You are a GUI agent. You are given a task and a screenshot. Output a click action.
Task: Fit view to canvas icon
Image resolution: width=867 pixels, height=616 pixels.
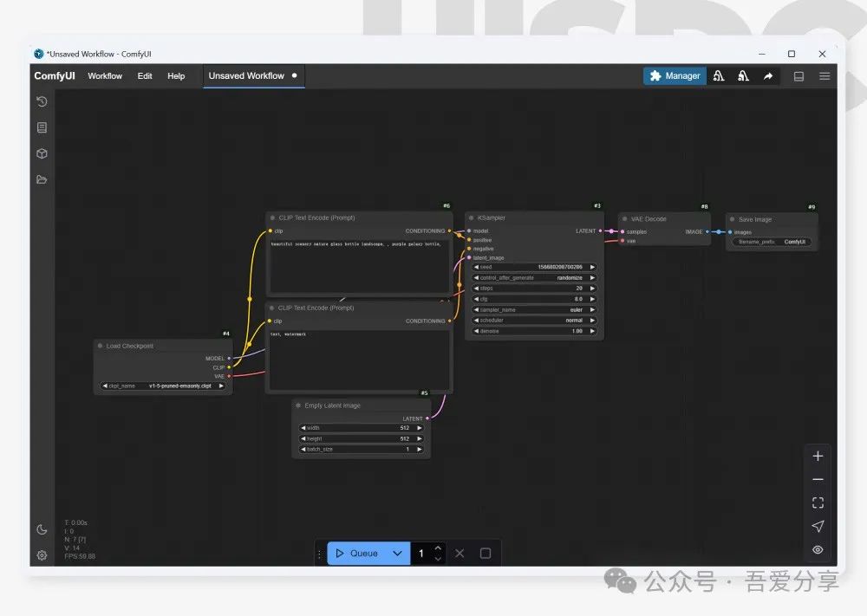pos(818,503)
